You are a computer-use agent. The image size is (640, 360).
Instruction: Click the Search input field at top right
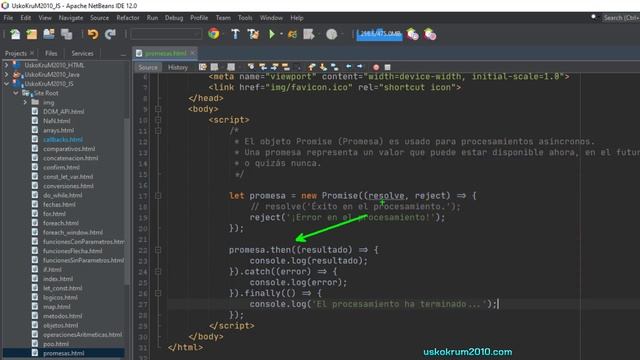pyautogui.click(x=620, y=18)
